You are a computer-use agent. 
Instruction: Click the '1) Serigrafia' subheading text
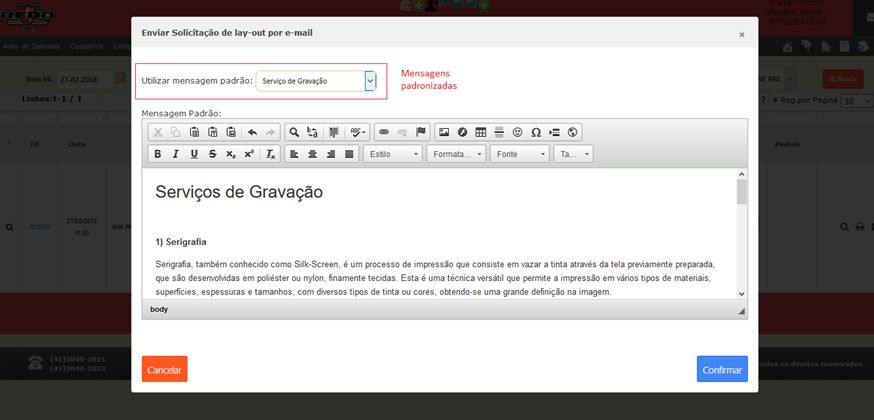pos(181,242)
